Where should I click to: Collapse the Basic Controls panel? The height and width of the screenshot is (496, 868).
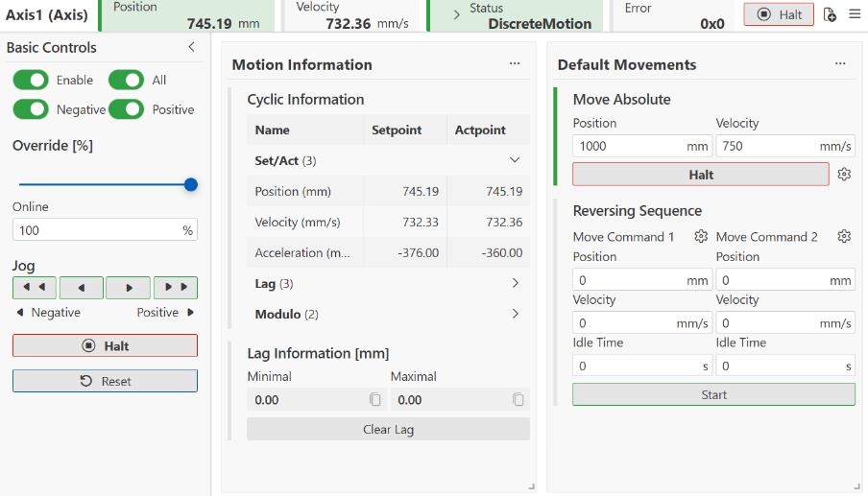click(x=191, y=47)
